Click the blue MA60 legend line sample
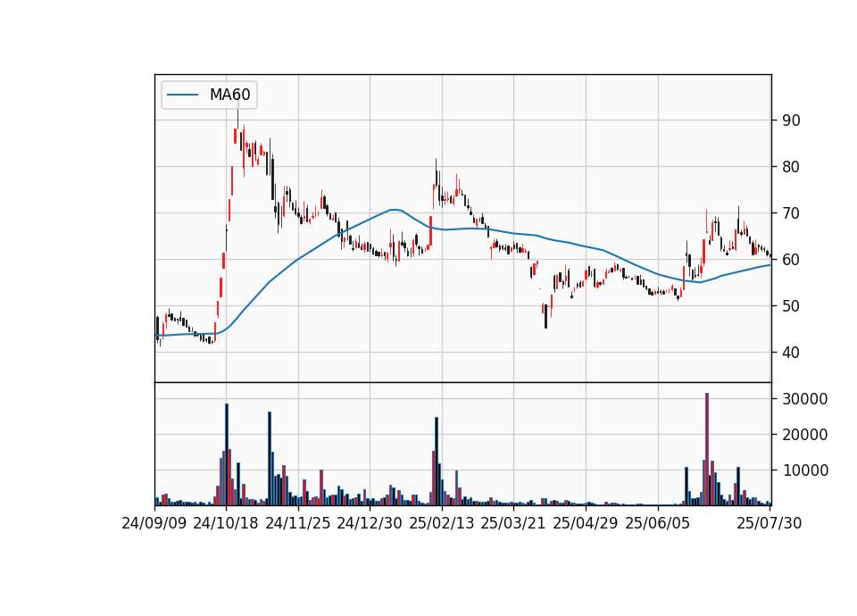The width and height of the screenshot is (857, 616). (x=182, y=96)
